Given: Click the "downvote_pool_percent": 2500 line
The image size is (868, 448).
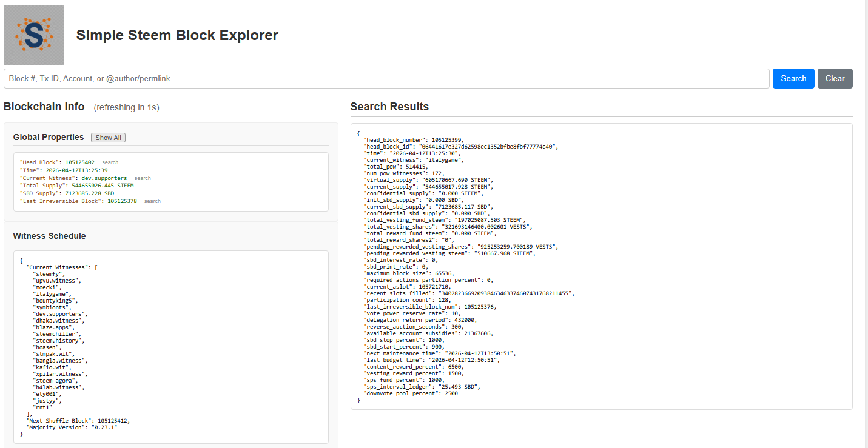Looking at the screenshot, I should point(411,393).
